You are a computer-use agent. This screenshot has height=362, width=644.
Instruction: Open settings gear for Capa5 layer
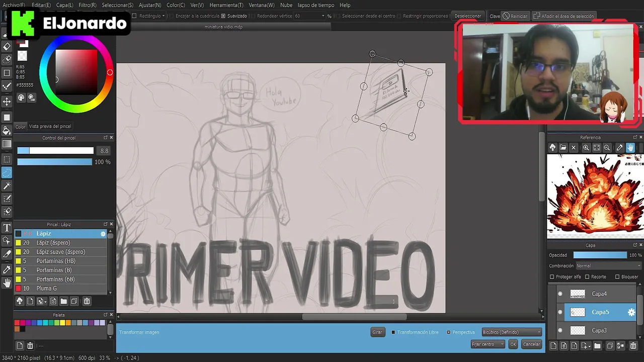click(631, 312)
